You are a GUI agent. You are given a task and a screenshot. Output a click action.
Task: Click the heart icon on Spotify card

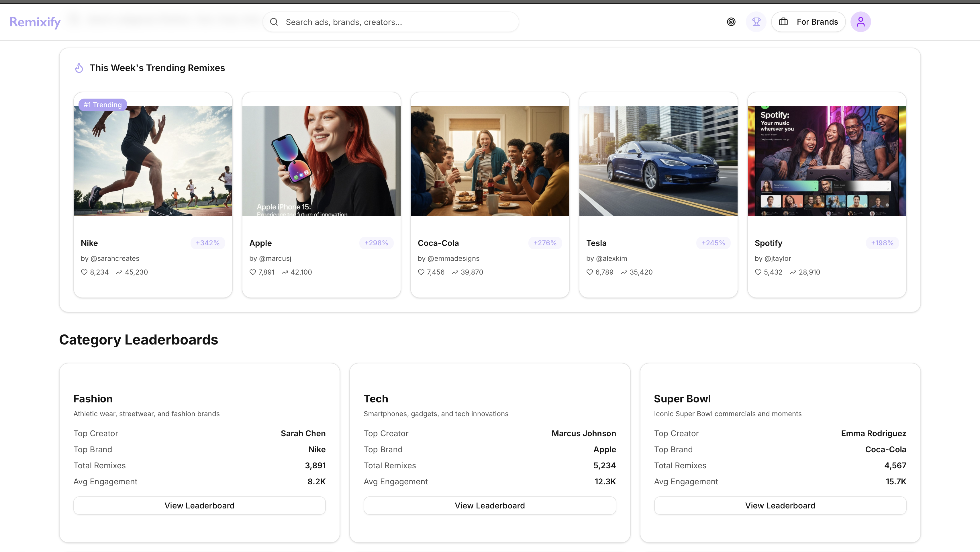coord(758,272)
